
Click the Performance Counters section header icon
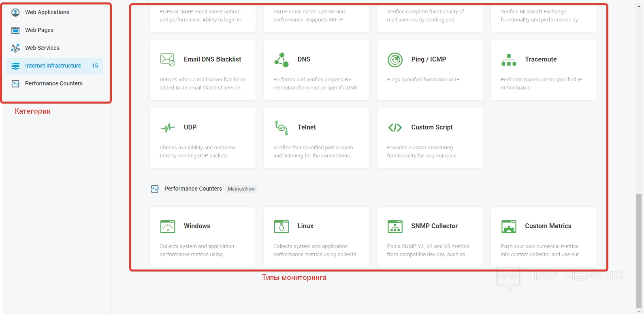155,189
